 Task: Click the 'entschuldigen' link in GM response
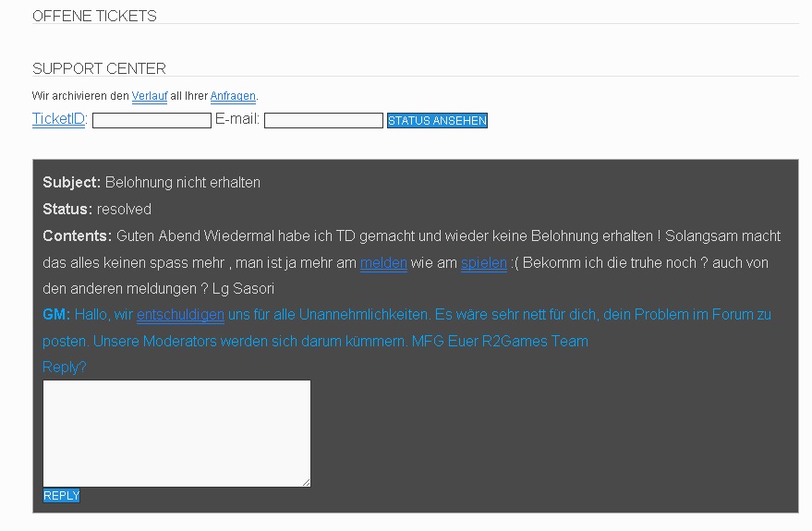(x=180, y=315)
